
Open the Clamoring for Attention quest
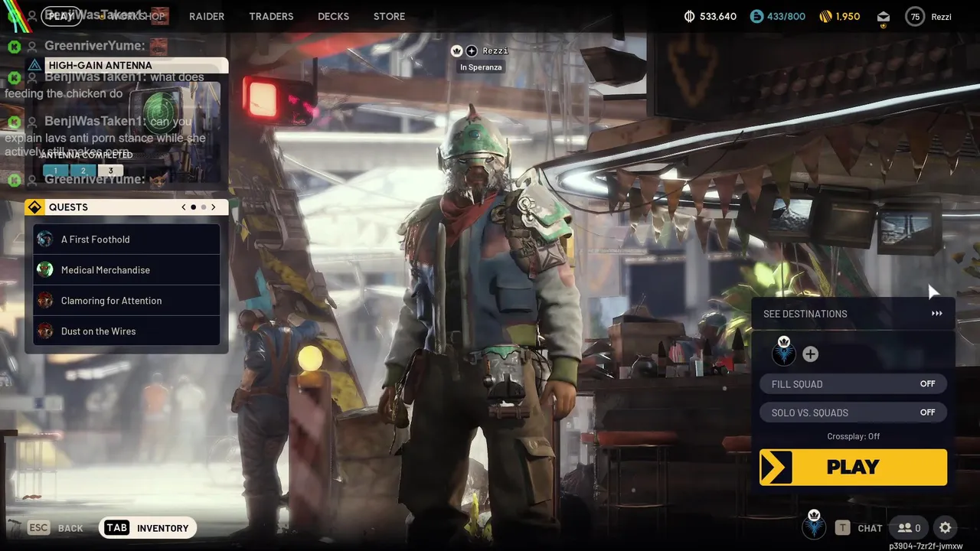(x=126, y=301)
